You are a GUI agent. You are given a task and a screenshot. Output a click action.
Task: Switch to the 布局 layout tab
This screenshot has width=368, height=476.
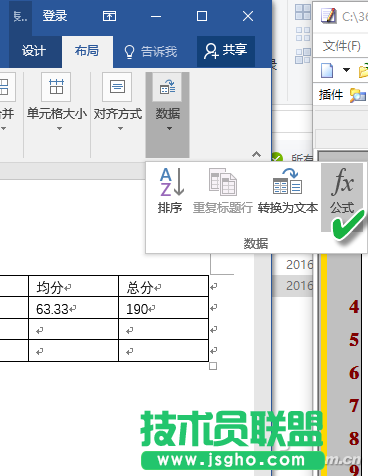click(87, 51)
